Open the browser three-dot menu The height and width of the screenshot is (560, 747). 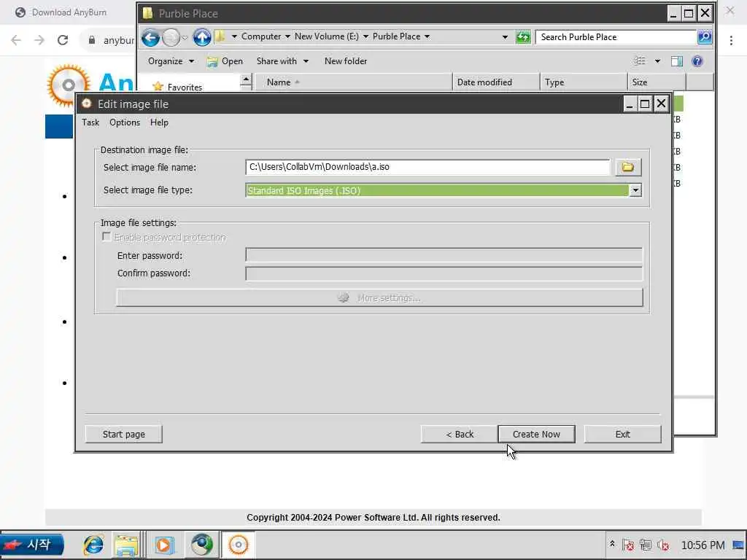(x=731, y=41)
